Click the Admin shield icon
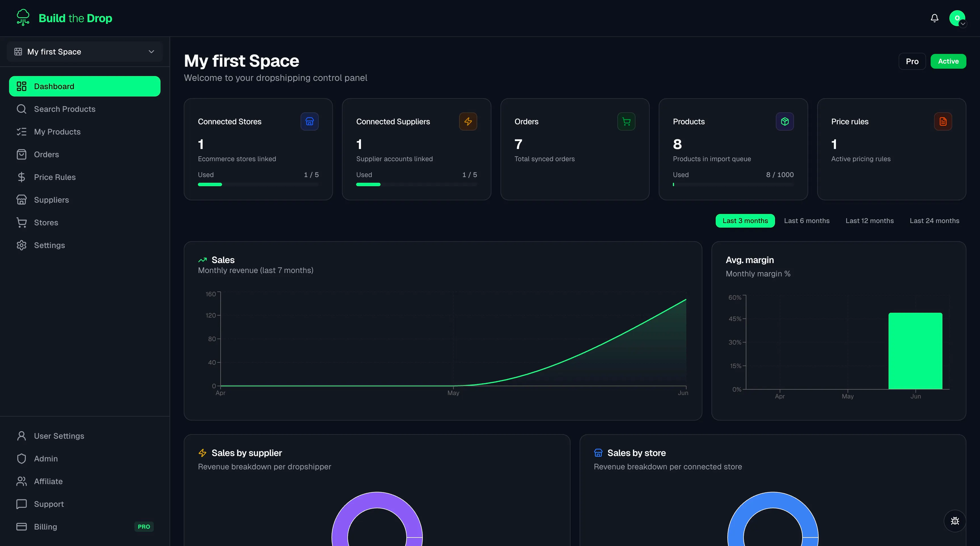This screenshot has height=546, width=980. pos(22,458)
